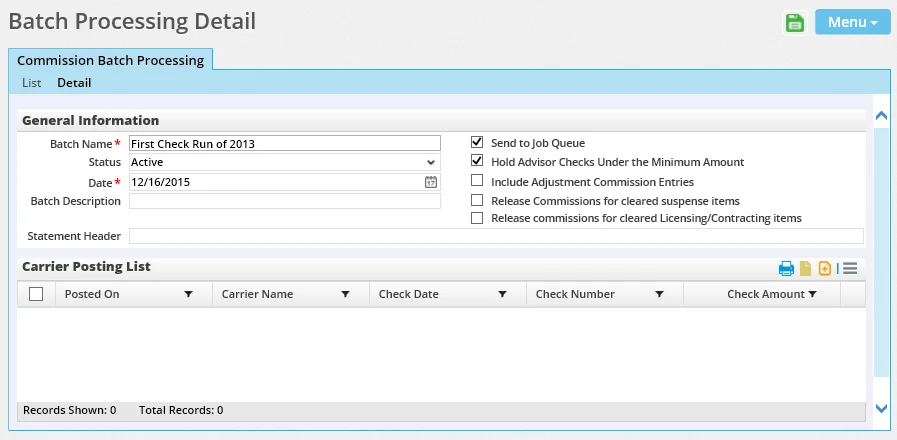Select the Commission Batch Processing tab
Screen dimensions: 897x440
110,60
